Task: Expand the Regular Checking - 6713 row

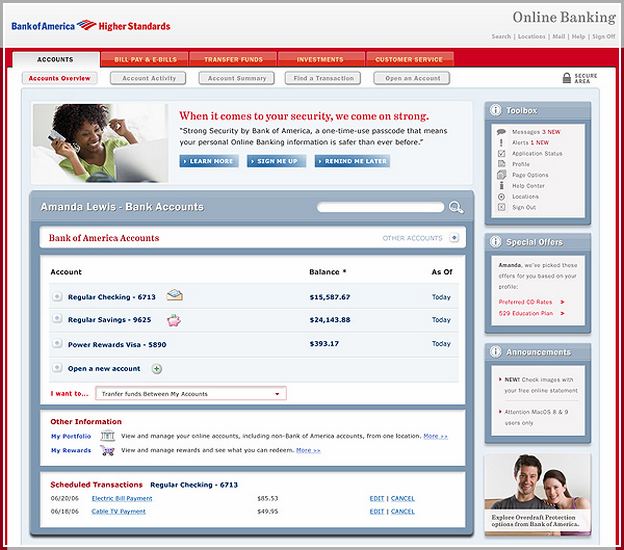Action: (57, 296)
